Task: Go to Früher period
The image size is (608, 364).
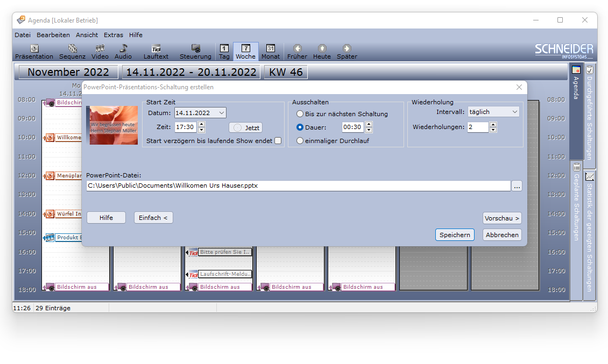Action: (x=297, y=52)
